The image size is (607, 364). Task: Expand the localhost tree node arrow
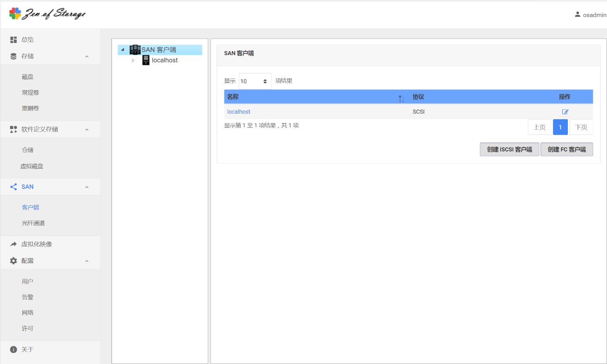(133, 60)
